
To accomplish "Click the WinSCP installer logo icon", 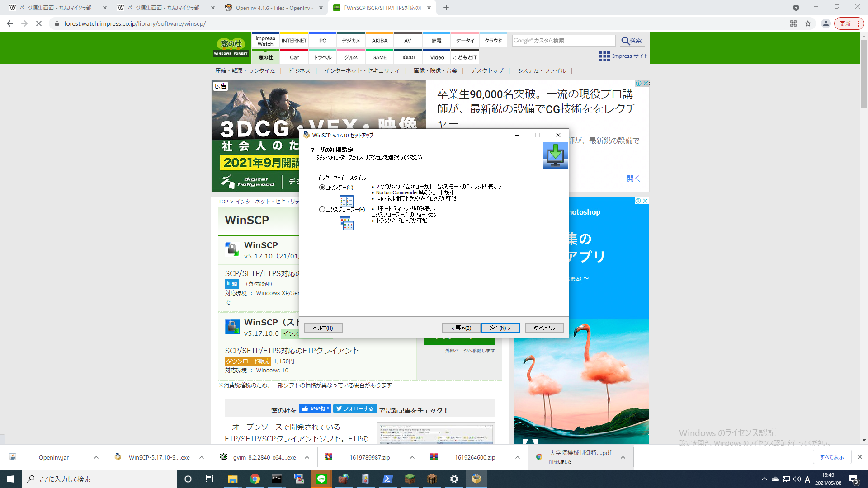I will tap(555, 155).
